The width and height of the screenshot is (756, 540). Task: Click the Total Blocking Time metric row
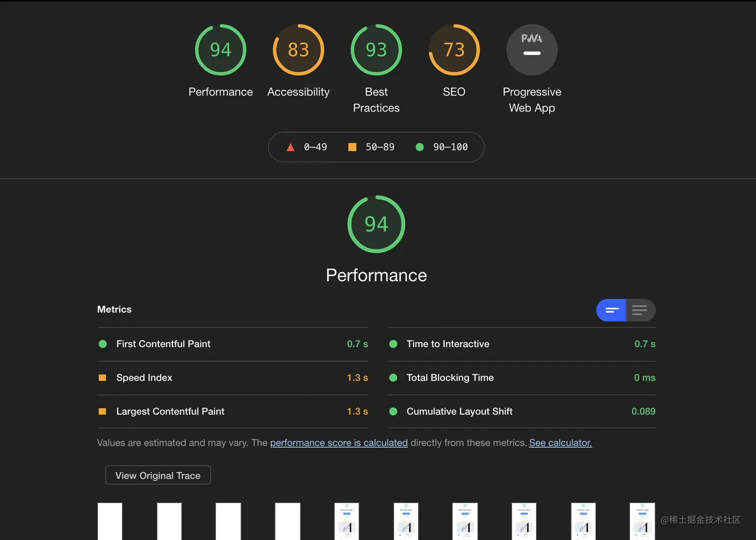[x=521, y=378]
